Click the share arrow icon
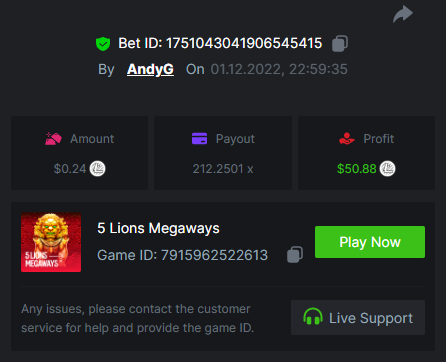Viewport: 446px width, 362px height. (403, 14)
